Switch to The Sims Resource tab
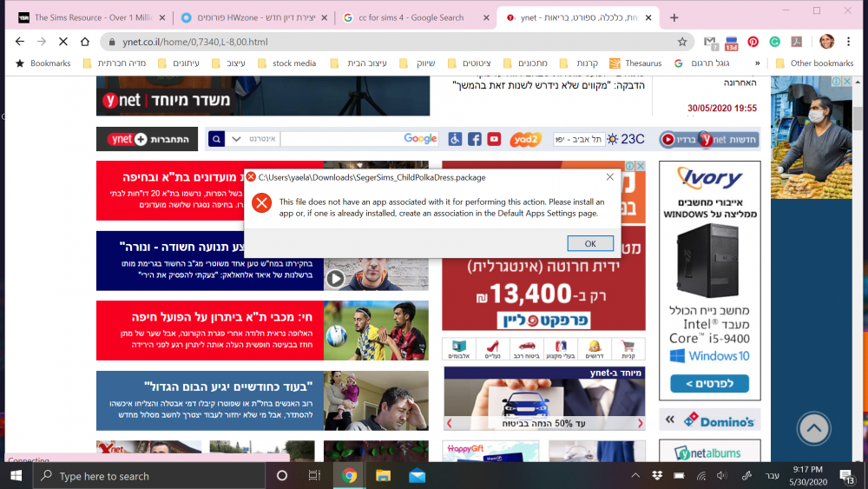This screenshot has width=868, height=489. point(92,17)
